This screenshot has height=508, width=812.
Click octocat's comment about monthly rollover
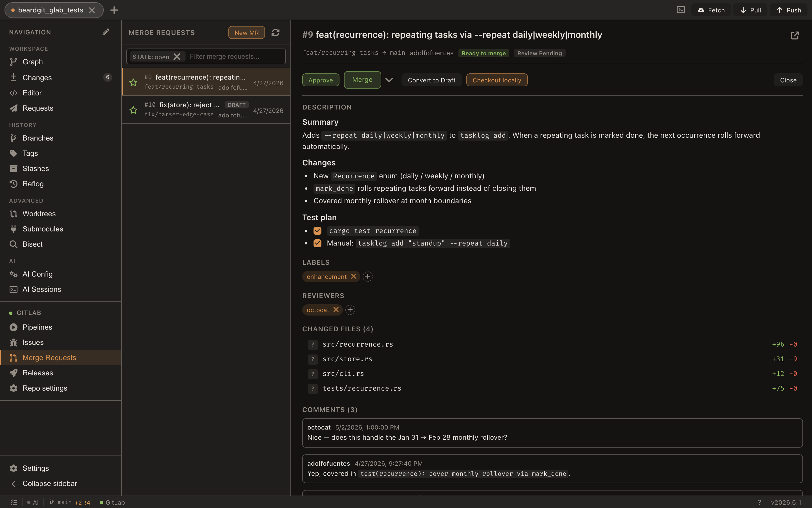click(x=552, y=433)
